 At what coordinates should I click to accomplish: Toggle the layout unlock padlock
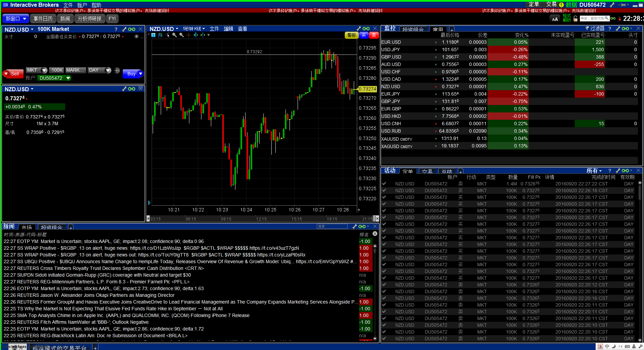(x=575, y=19)
